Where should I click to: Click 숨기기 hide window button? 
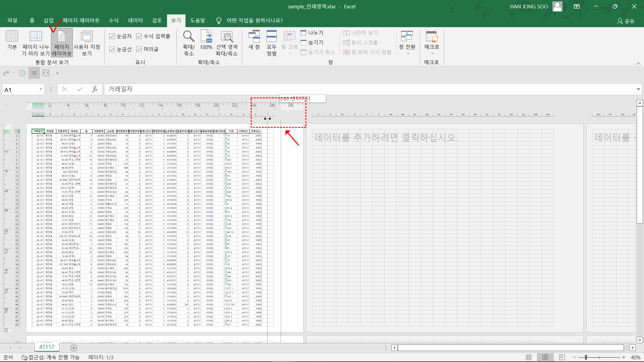tap(312, 43)
